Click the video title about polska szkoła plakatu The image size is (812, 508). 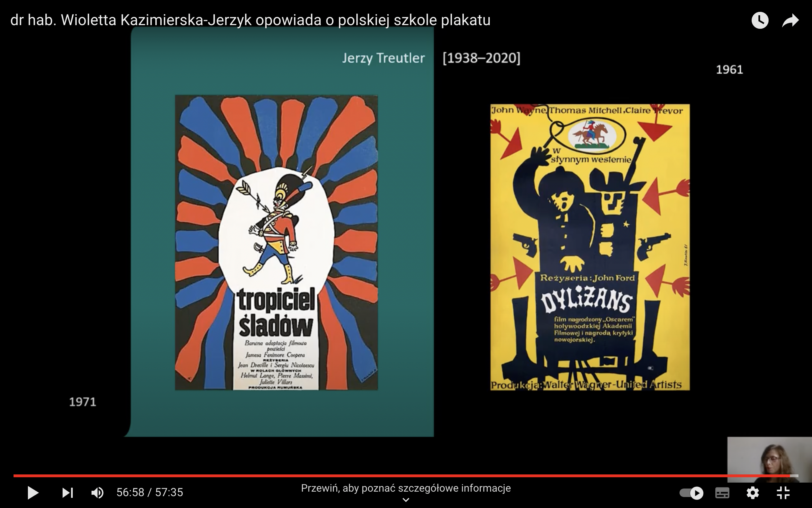tap(250, 20)
